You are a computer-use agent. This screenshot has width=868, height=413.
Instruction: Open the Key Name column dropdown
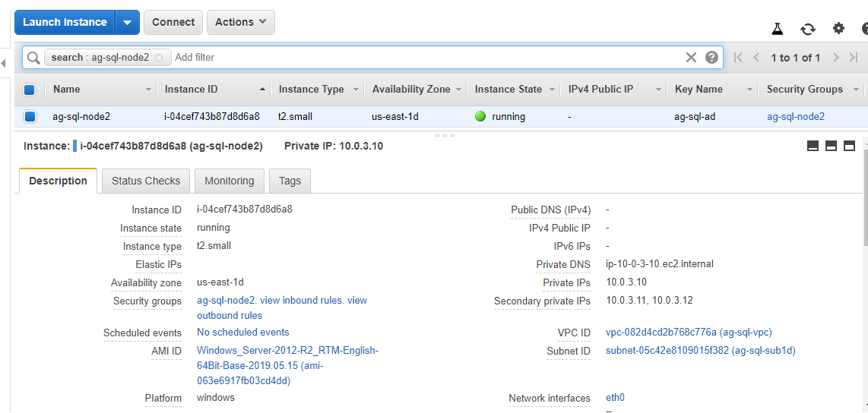pos(749,90)
